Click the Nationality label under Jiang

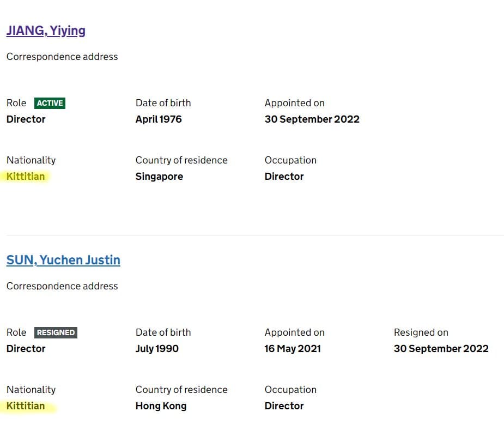[31, 160]
